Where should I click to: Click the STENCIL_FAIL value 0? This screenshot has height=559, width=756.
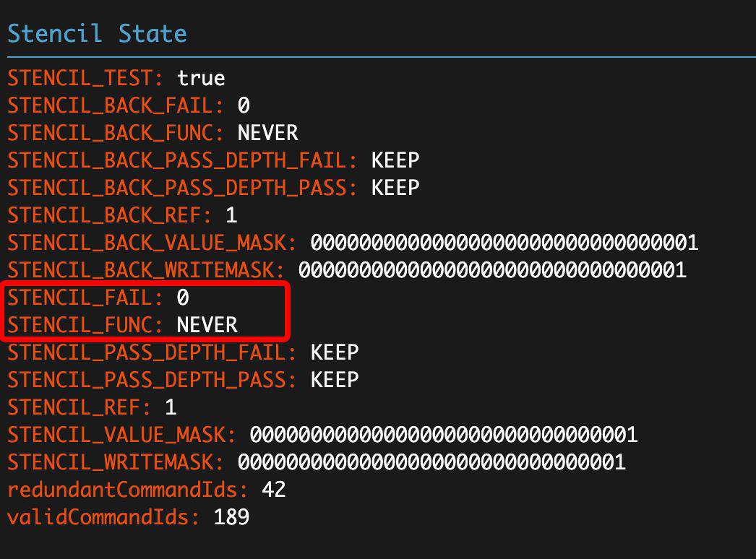click(183, 298)
